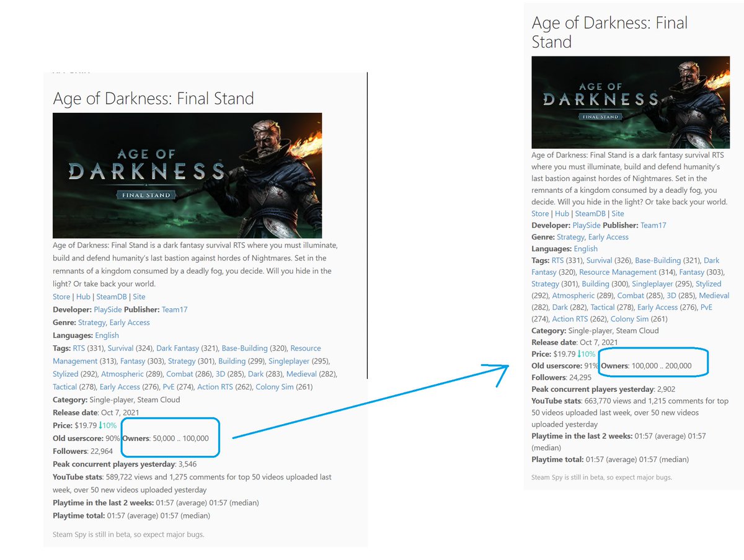Click the Colony Sim tag in right panel

pyautogui.click(x=631, y=319)
